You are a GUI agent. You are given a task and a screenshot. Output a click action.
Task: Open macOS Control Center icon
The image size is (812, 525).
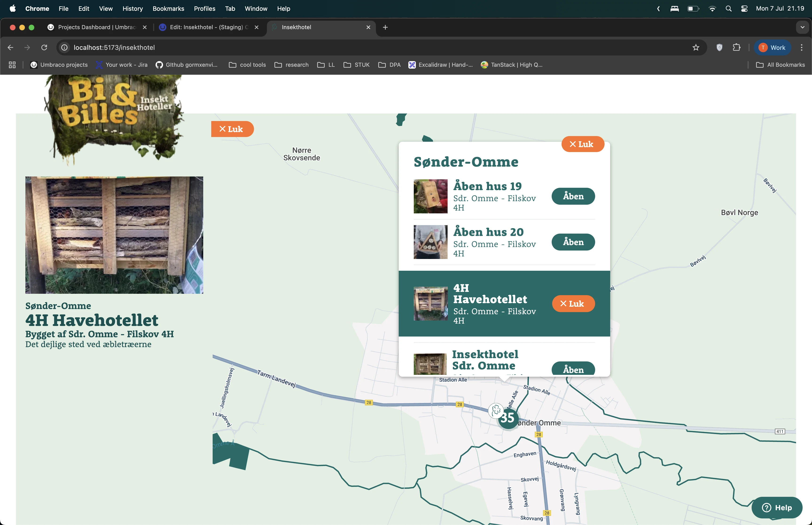point(744,8)
